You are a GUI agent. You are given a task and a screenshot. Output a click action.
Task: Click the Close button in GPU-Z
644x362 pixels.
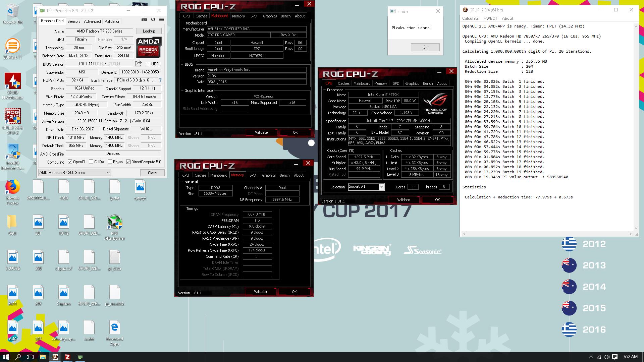coord(152,173)
